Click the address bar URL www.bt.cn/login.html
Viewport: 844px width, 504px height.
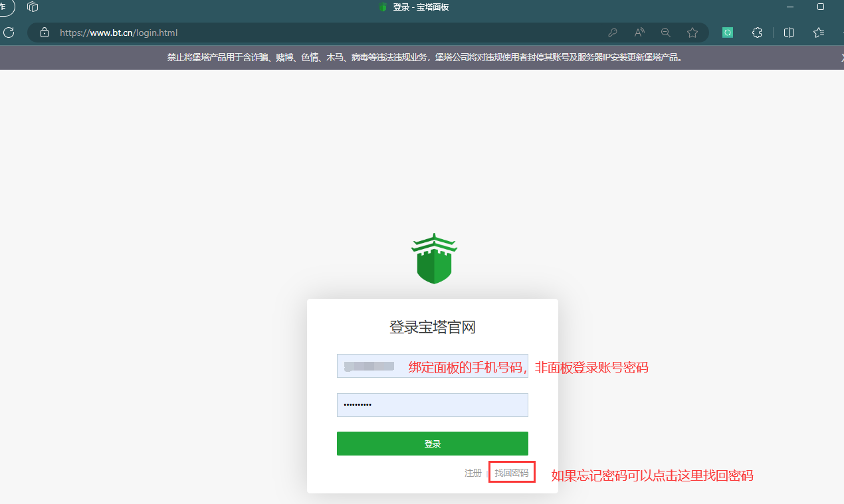tap(118, 33)
